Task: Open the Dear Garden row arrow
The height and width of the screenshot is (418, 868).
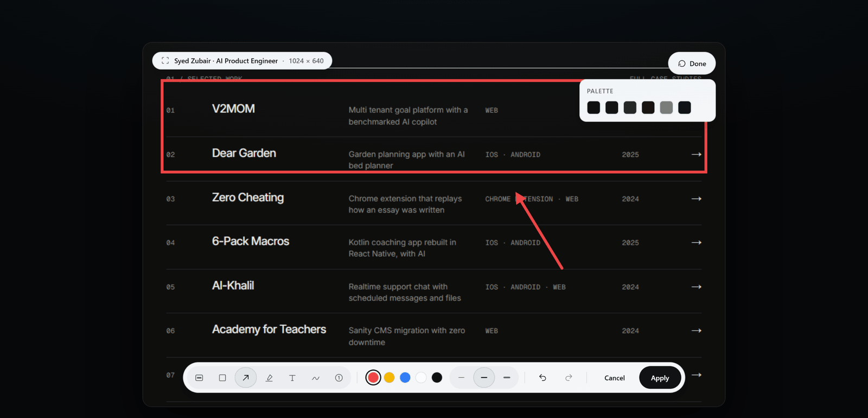Action: pyautogui.click(x=697, y=155)
